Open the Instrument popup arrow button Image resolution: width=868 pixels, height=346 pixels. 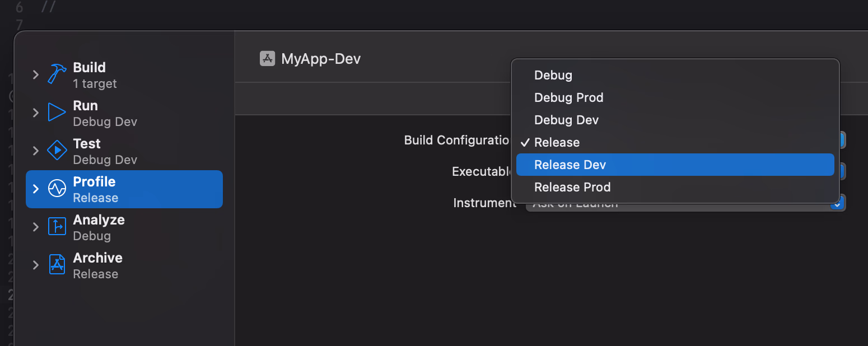pyautogui.click(x=837, y=204)
